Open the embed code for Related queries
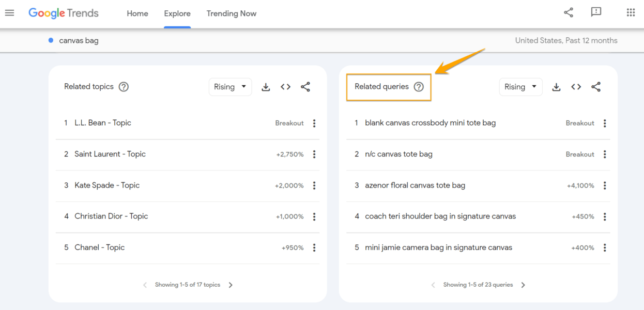644x310 pixels. coord(576,87)
